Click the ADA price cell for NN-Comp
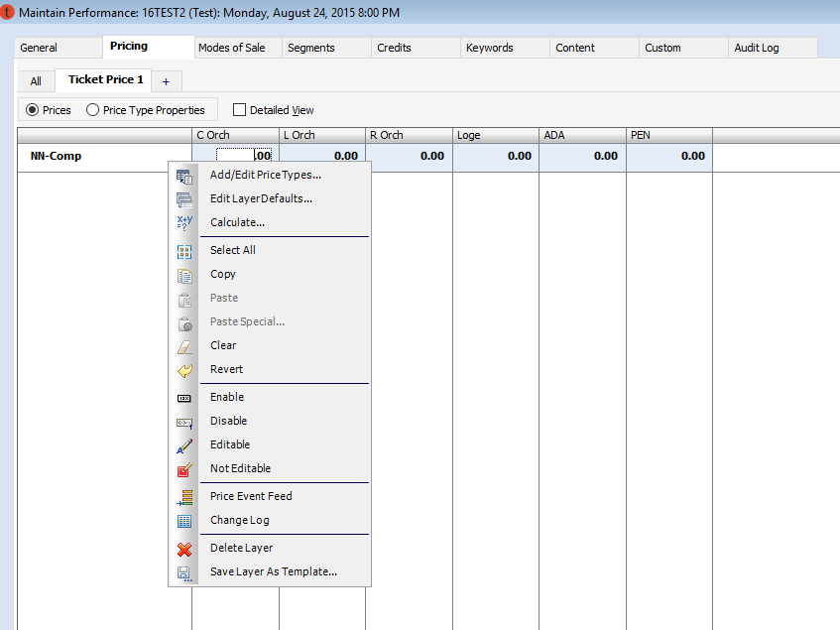The height and width of the screenshot is (630, 840). tap(583, 158)
